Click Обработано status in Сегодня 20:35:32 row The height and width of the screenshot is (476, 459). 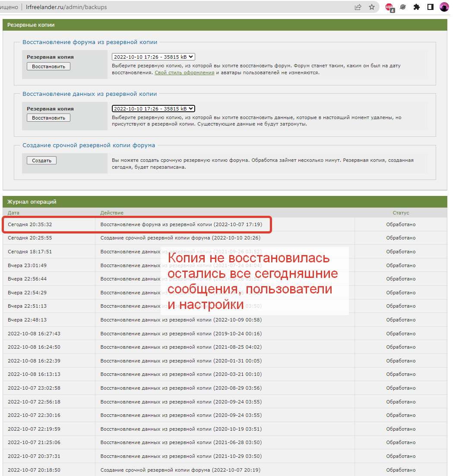pyautogui.click(x=401, y=225)
